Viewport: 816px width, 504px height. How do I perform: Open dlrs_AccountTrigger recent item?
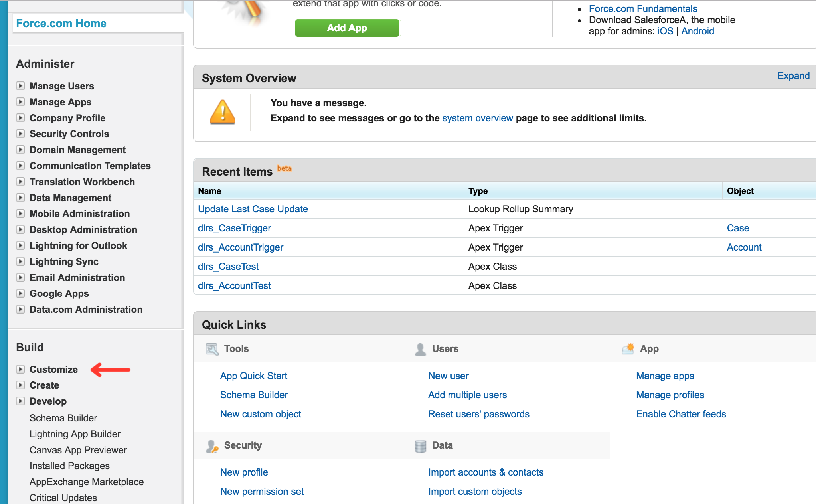(x=241, y=247)
